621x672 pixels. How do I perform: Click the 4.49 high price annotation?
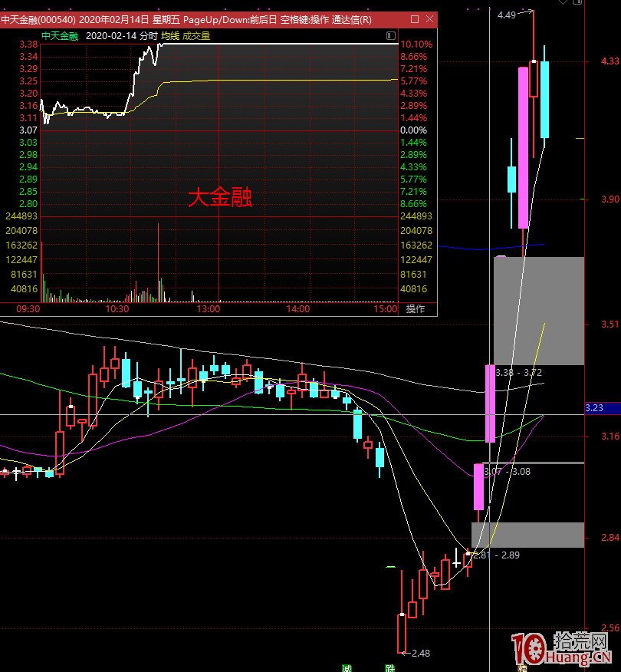[507, 15]
